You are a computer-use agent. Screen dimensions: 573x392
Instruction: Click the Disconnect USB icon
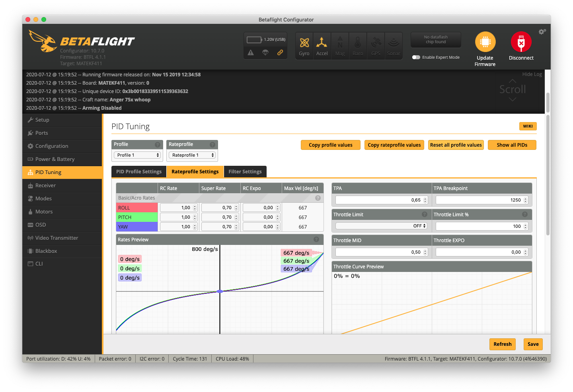pyautogui.click(x=521, y=42)
